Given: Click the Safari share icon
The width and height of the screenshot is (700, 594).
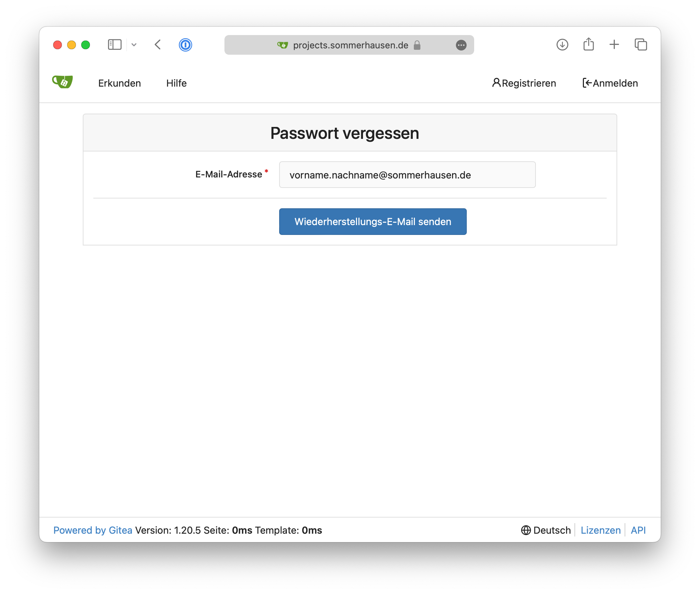Looking at the screenshot, I should (588, 45).
